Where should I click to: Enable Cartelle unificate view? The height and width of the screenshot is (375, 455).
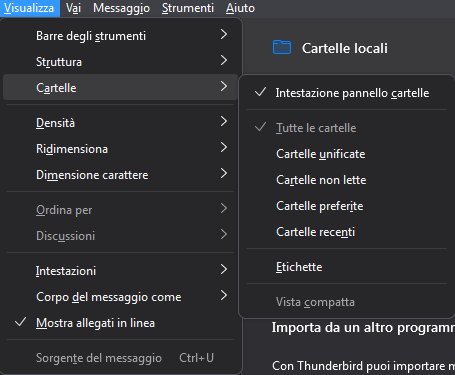pyautogui.click(x=346, y=154)
